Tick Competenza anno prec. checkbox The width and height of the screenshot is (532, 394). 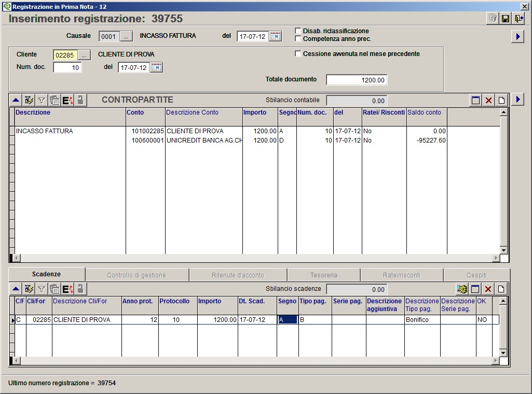point(298,38)
